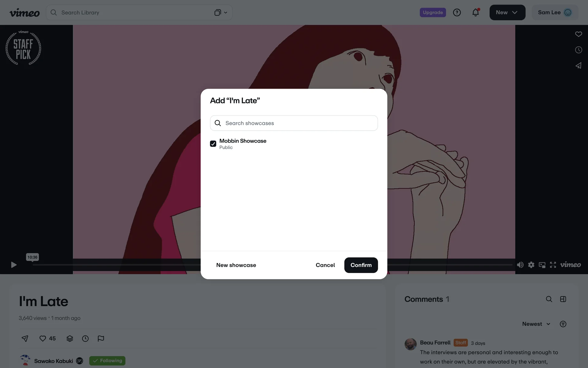Click the New showcase button
Image resolution: width=588 pixels, height=368 pixels.
pyautogui.click(x=236, y=265)
